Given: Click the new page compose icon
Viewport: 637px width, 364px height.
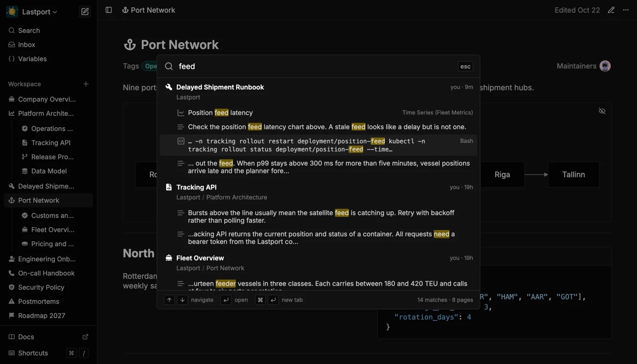Looking at the screenshot, I should 85,12.
